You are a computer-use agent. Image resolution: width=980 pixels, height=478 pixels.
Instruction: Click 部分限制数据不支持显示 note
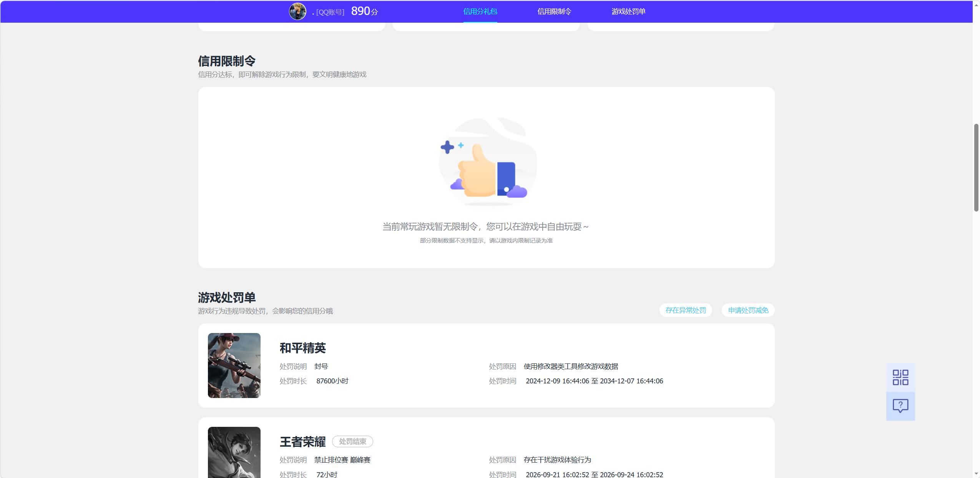coord(486,241)
